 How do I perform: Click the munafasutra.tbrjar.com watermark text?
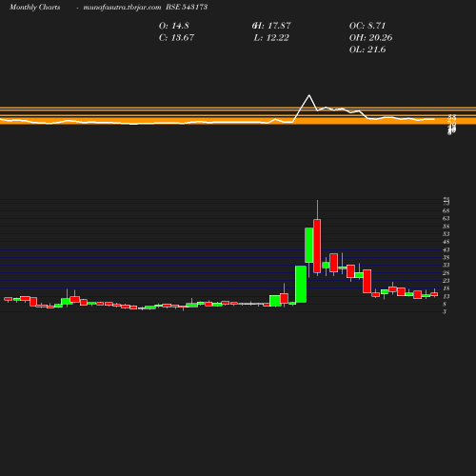pos(122,8)
